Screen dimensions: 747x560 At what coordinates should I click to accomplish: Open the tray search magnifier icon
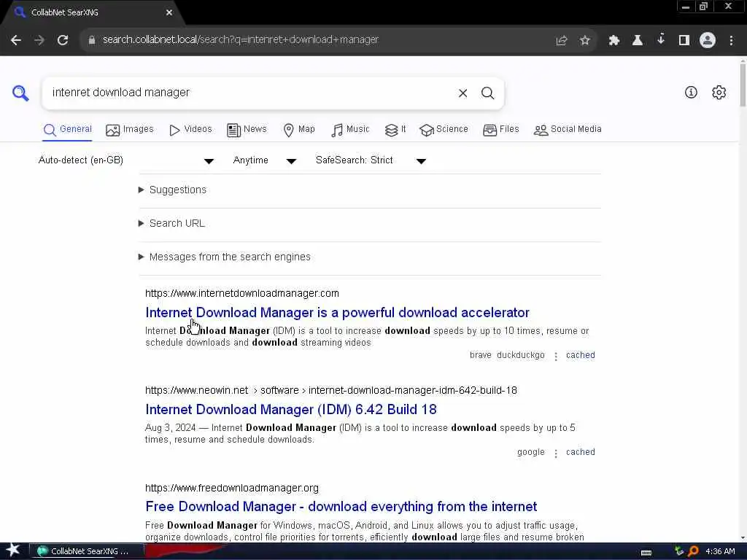693,551
